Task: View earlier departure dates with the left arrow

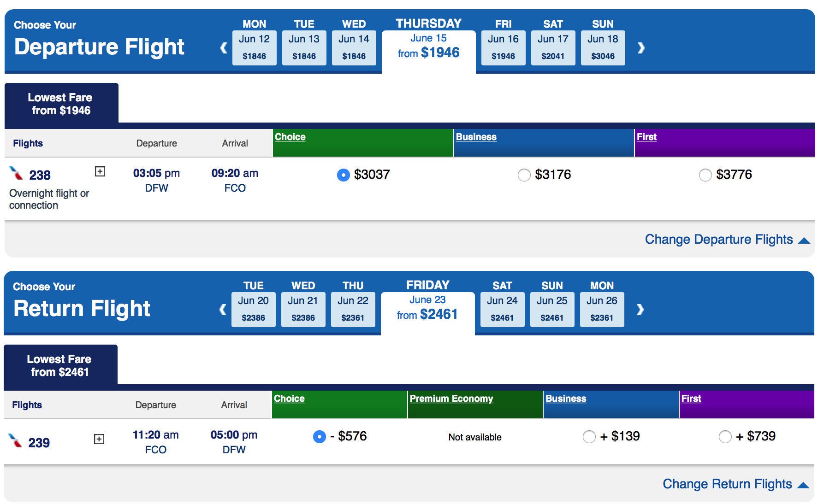Action: tap(223, 47)
